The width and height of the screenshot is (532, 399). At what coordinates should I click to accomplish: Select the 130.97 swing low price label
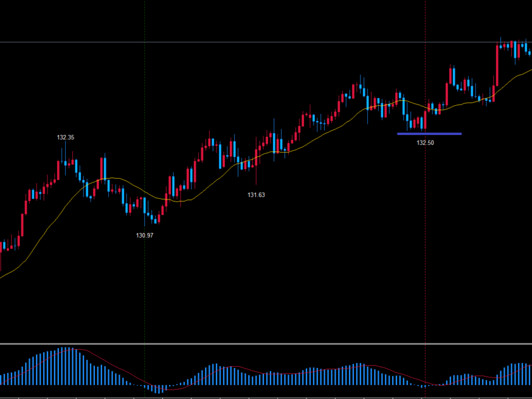[x=145, y=235]
